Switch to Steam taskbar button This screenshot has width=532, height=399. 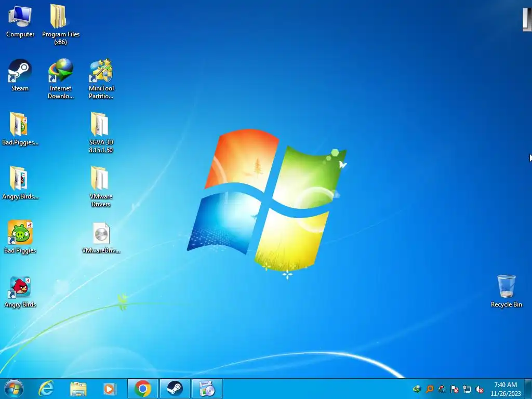tap(175, 389)
